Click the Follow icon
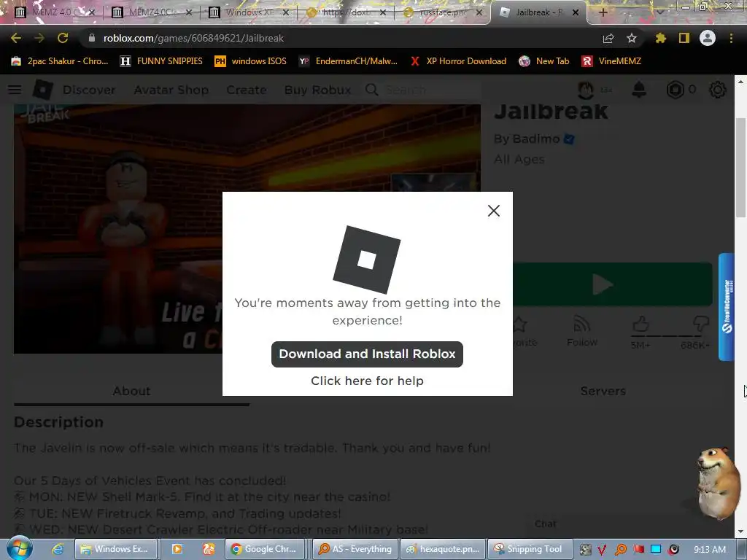The image size is (747, 560). (581, 331)
